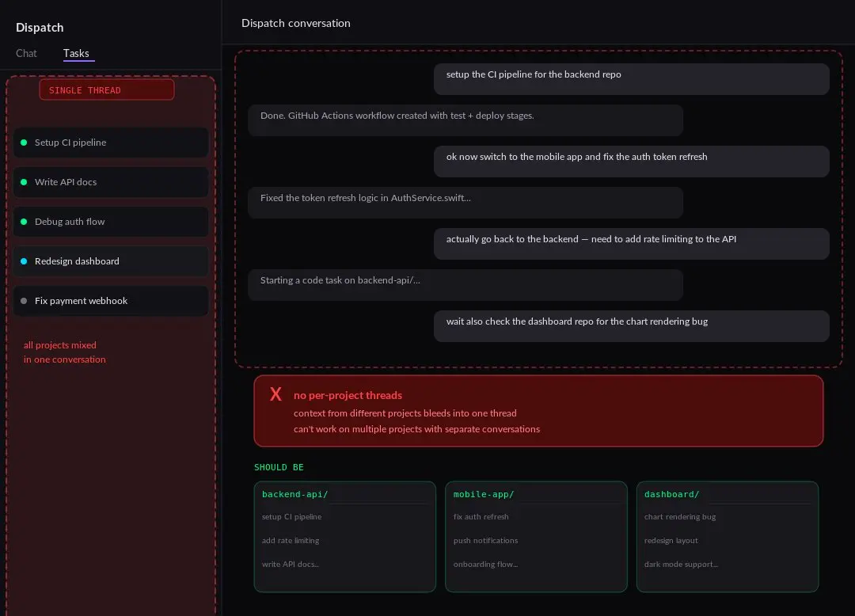Click the Dispatch sidebar title
Viewport: 855px width, 616px height.
pos(40,28)
